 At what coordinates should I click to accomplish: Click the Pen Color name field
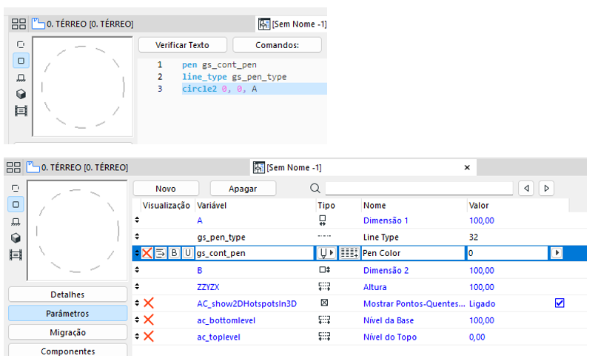(x=413, y=253)
